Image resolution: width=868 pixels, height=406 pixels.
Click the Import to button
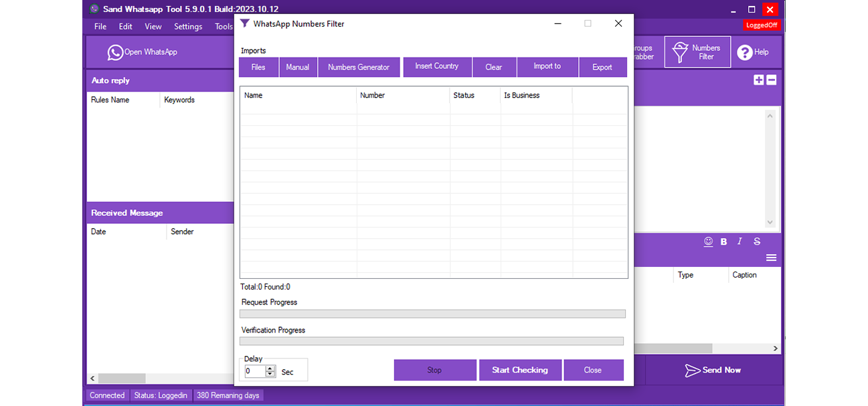(547, 67)
